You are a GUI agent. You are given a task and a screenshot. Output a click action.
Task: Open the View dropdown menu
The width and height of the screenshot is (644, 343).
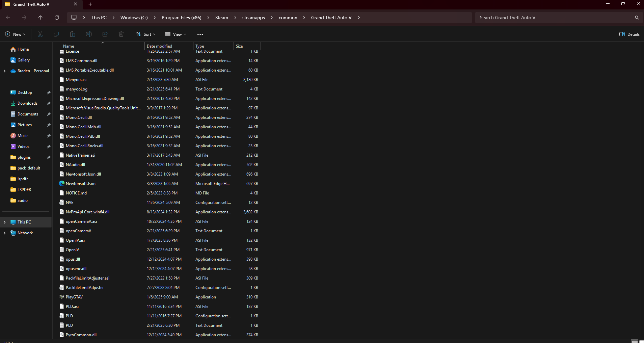click(176, 34)
